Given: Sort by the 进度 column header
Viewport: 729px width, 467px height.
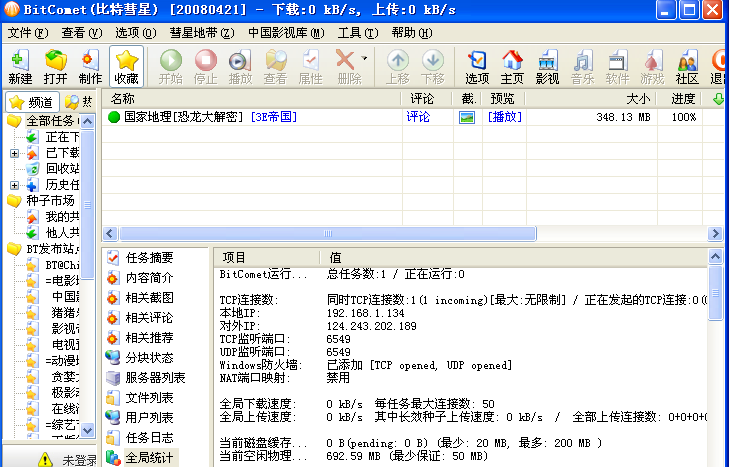Looking at the screenshot, I should click(680, 99).
